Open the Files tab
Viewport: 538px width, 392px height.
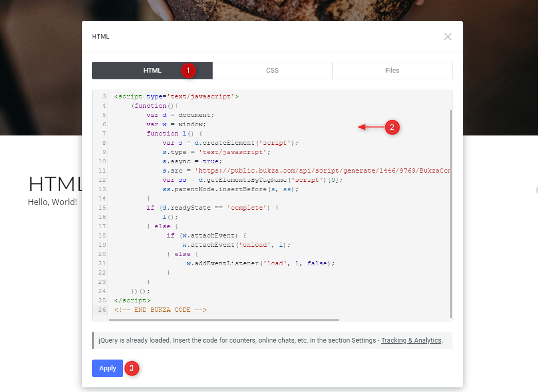[x=392, y=71]
